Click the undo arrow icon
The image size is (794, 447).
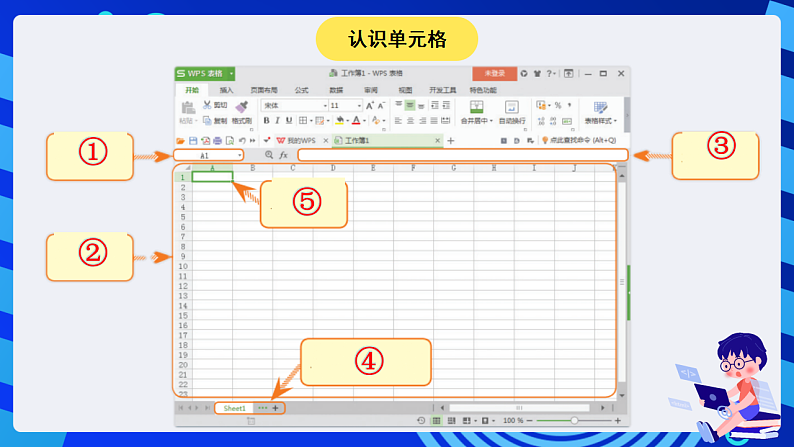(242, 141)
